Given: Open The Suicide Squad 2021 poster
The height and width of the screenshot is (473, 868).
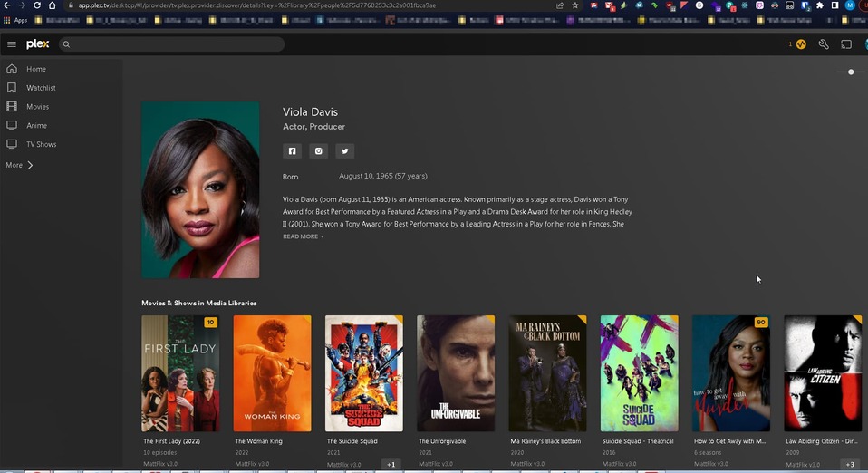Looking at the screenshot, I should coord(364,373).
